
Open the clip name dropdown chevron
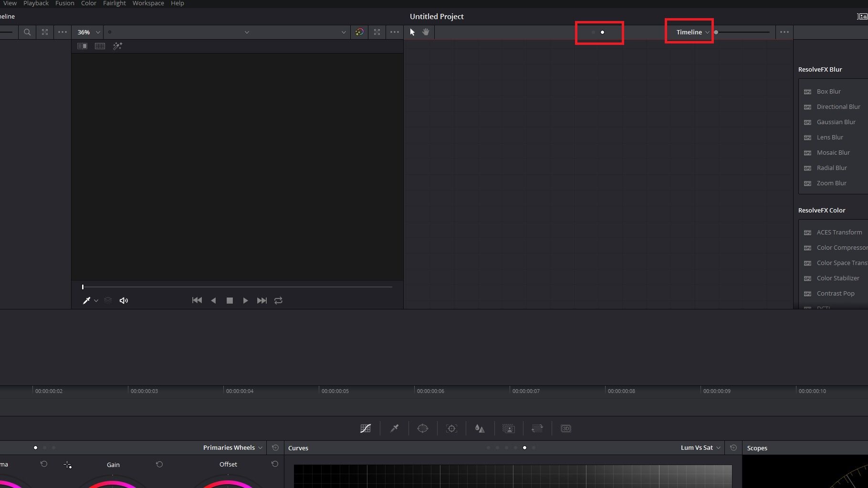point(247,32)
